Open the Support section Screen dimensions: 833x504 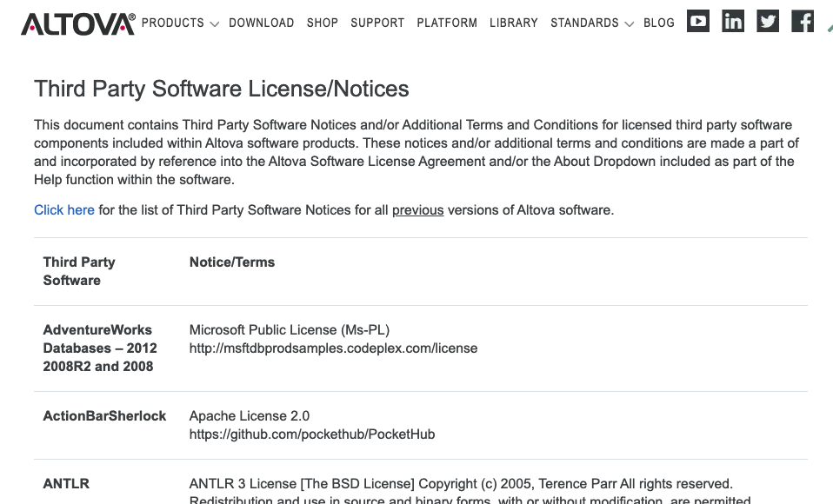coord(377,23)
